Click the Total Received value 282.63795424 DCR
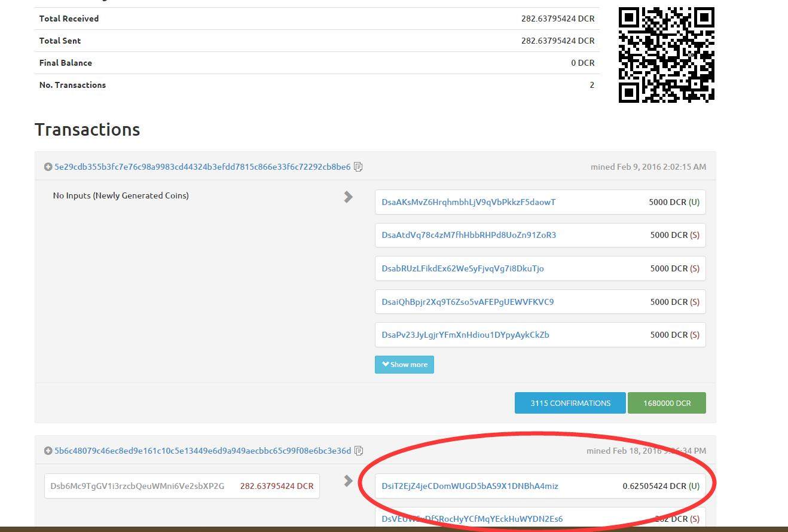Screen dimensions: 788x532 558,19
